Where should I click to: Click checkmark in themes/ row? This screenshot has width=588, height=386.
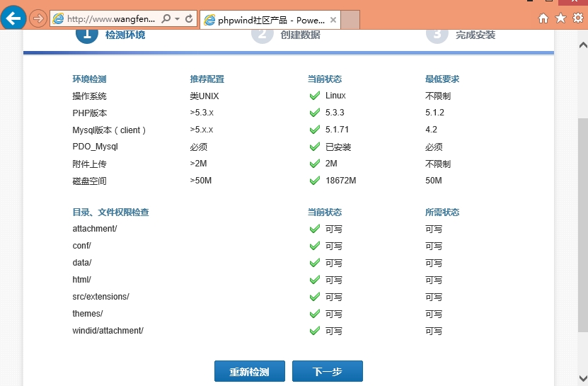[x=315, y=314]
